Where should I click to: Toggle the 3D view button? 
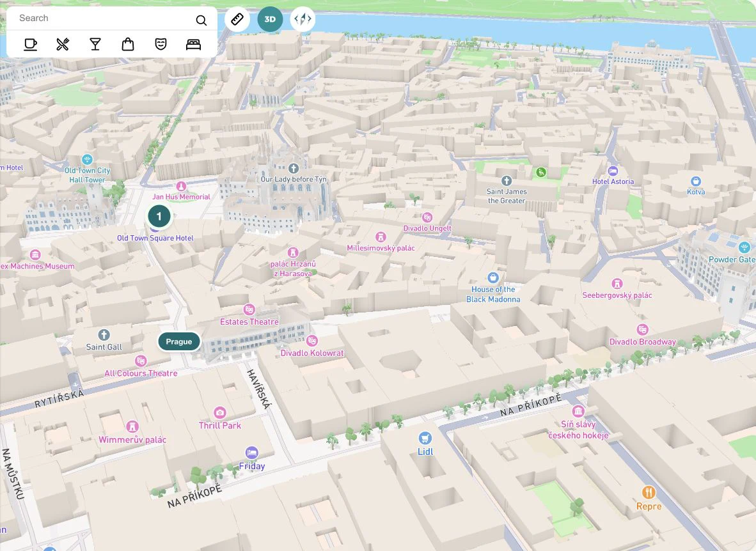click(x=270, y=19)
